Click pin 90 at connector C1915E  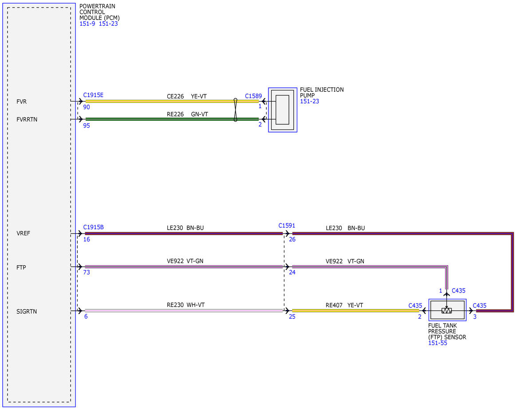[x=87, y=107]
